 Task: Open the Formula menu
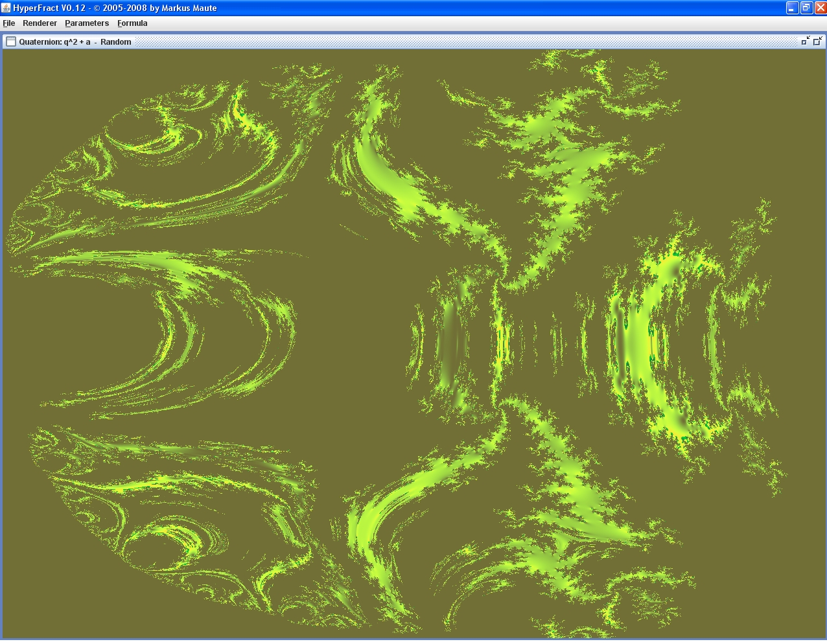(x=132, y=23)
